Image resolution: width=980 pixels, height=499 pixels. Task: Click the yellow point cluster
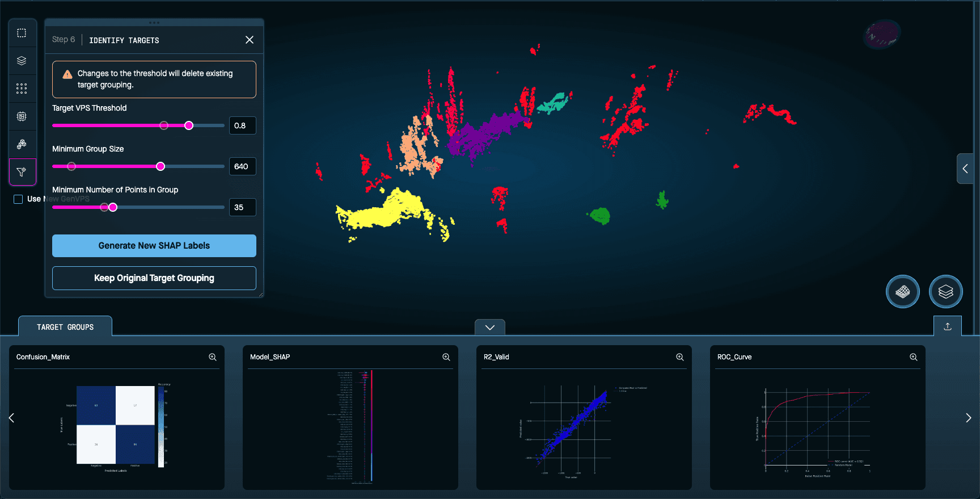pyautogui.click(x=386, y=213)
